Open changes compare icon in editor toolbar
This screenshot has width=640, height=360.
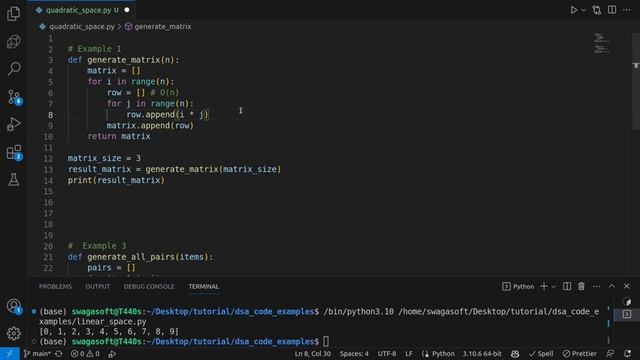point(597,10)
